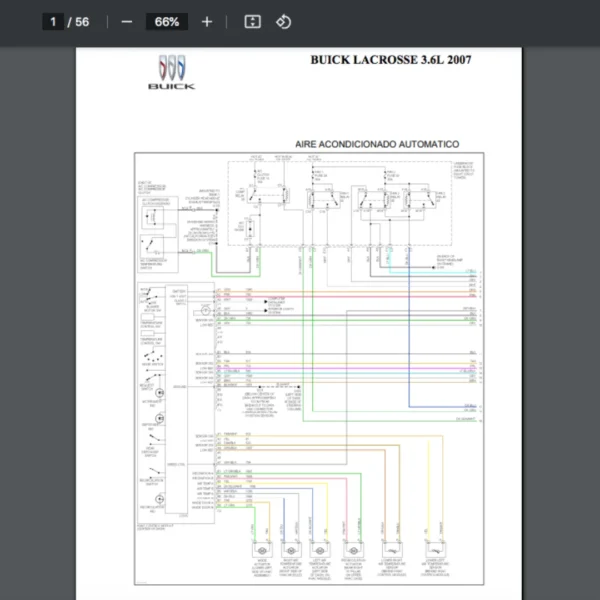
Task: Click the total page count 56
Action: pyautogui.click(x=81, y=22)
